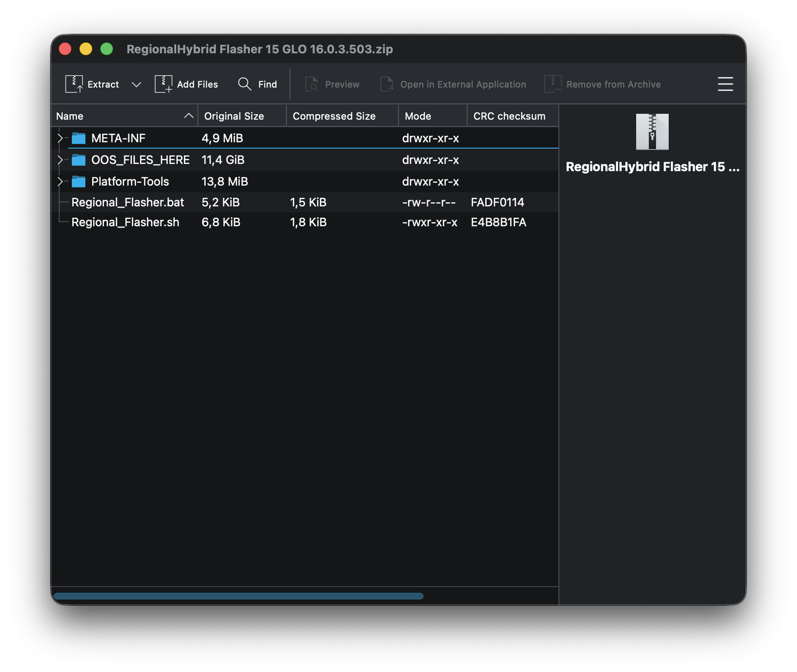
Task: Click the window title text
Action: [x=260, y=49]
